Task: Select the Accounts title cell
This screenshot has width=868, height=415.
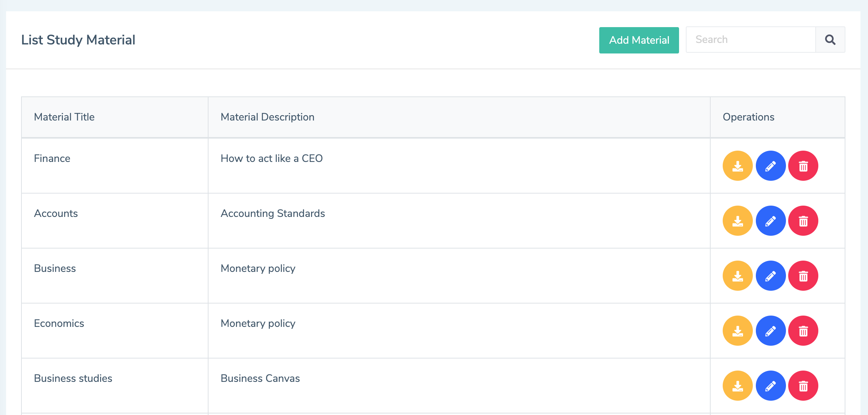Action: click(x=115, y=221)
